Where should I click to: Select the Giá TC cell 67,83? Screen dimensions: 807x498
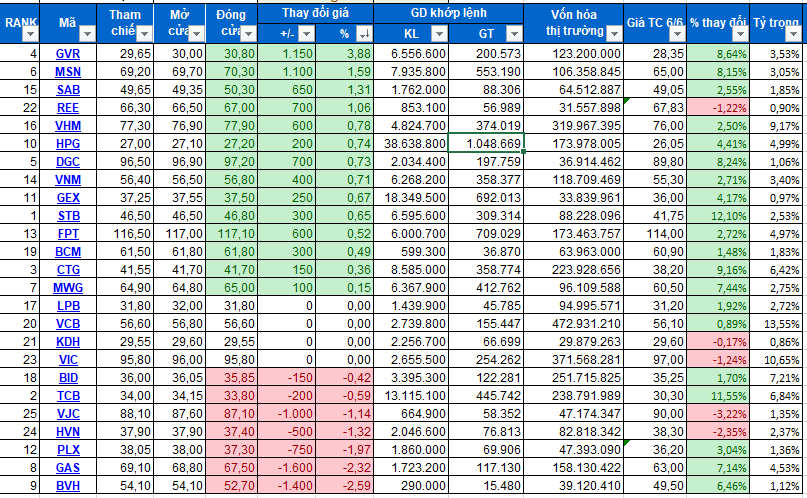pos(655,108)
